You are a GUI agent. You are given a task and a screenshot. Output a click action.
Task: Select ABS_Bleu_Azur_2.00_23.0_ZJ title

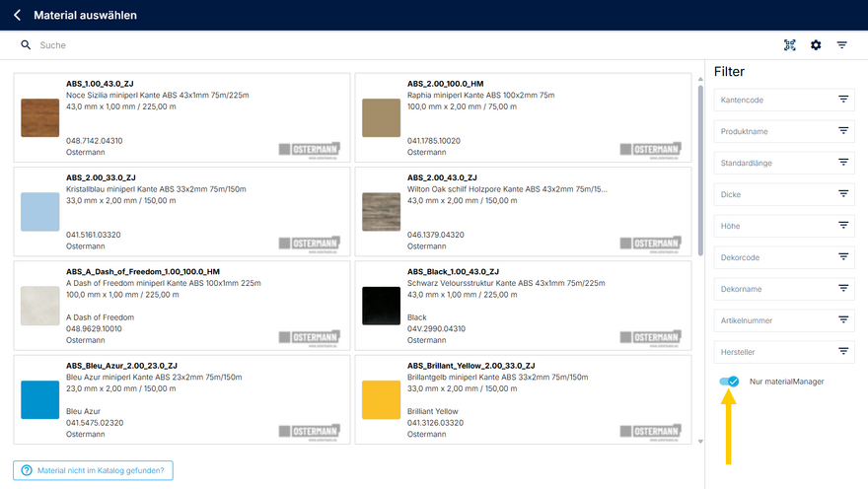coord(121,366)
